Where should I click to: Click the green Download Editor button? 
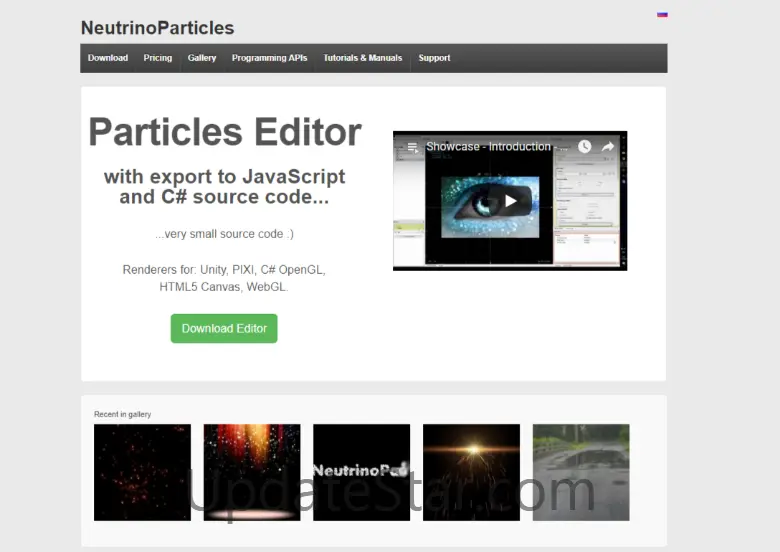pyautogui.click(x=224, y=328)
